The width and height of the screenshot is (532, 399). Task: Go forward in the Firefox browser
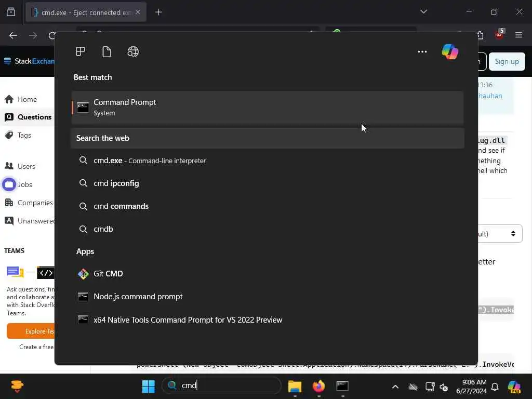click(x=33, y=35)
